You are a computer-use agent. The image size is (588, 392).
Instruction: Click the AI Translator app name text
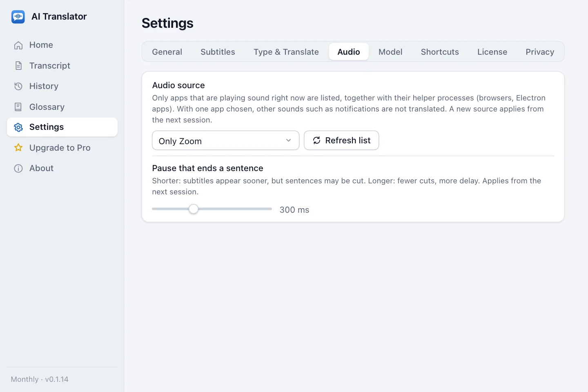tap(59, 17)
